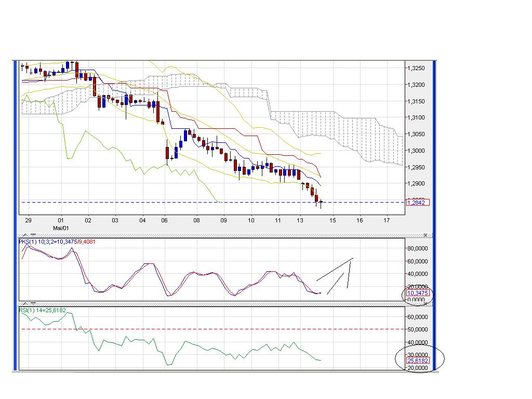532x399 pixels.
Task: Click the 1,2900 price axis label
Action: tap(416, 183)
